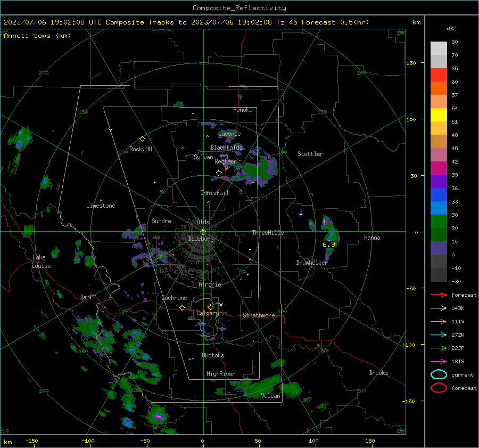Select the white 04DK arrow in legend
This screenshot has width=479, height=448.
tap(439, 308)
